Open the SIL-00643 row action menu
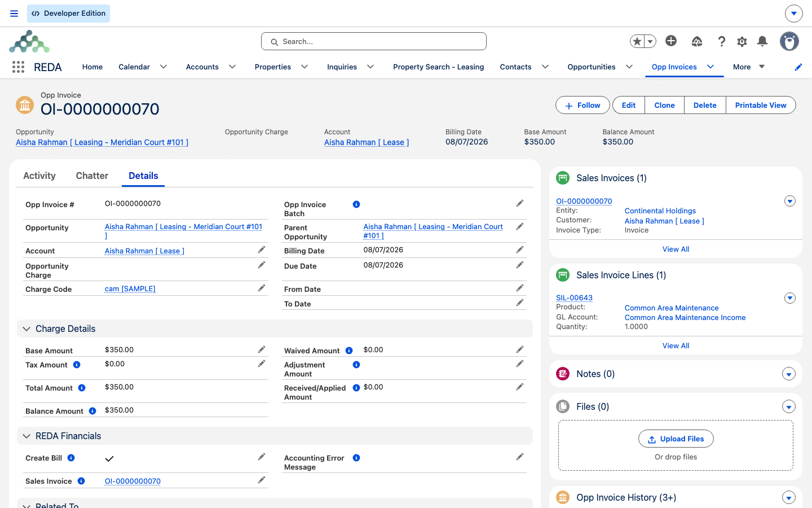The height and width of the screenshot is (508, 812). point(790,298)
